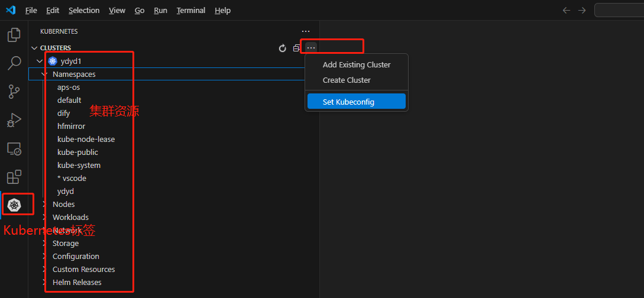This screenshot has height=298, width=644.
Task: Open the Source Control view icon
Action: (14, 91)
